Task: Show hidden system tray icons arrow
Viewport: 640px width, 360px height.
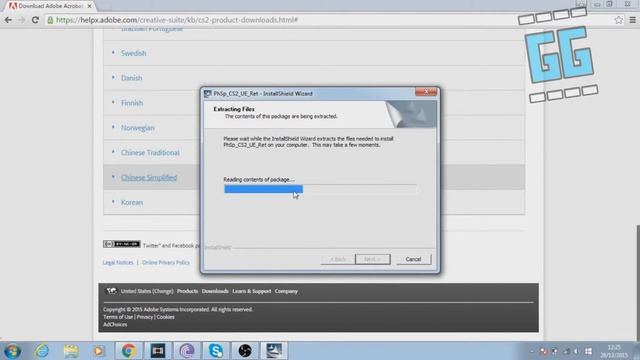Action: coord(531,351)
